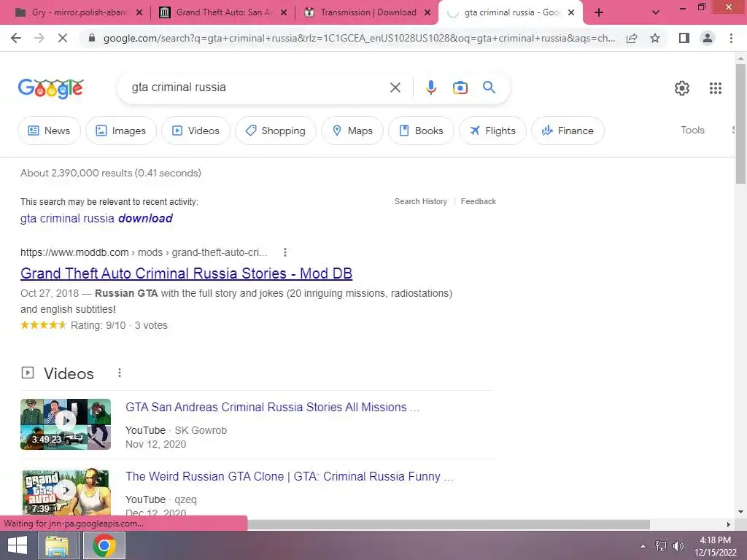Play the 3:49:23 video thumbnail

[66, 424]
